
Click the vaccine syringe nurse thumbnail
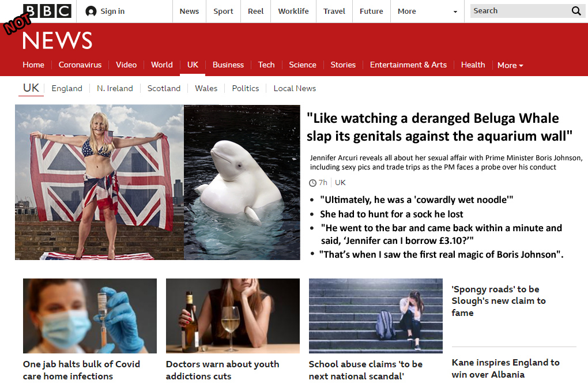click(x=90, y=316)
